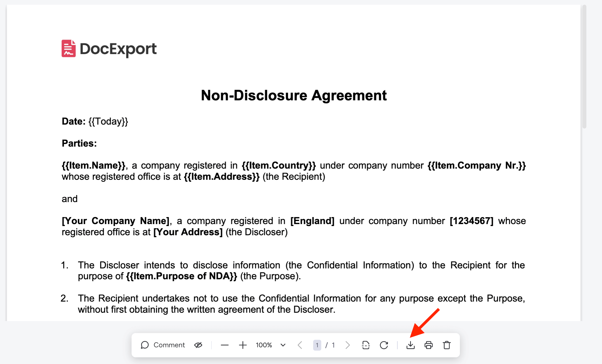Open the 100% zoom level dropdown
Image resolution: width=602 pixels, height=364 pixels.
click(271, 345)
